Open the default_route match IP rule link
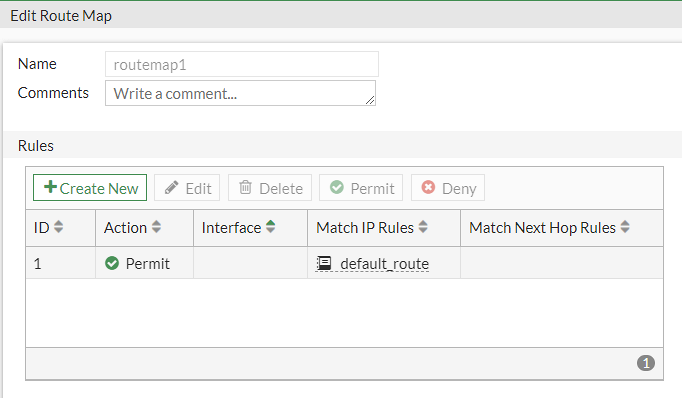682x398 pixels. [384, 264]
